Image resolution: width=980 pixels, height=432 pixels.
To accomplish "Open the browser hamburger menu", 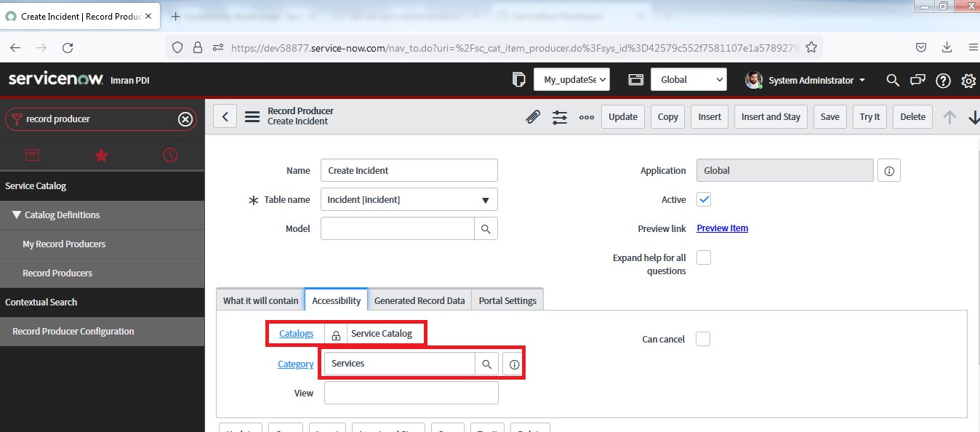I will 973,47.
